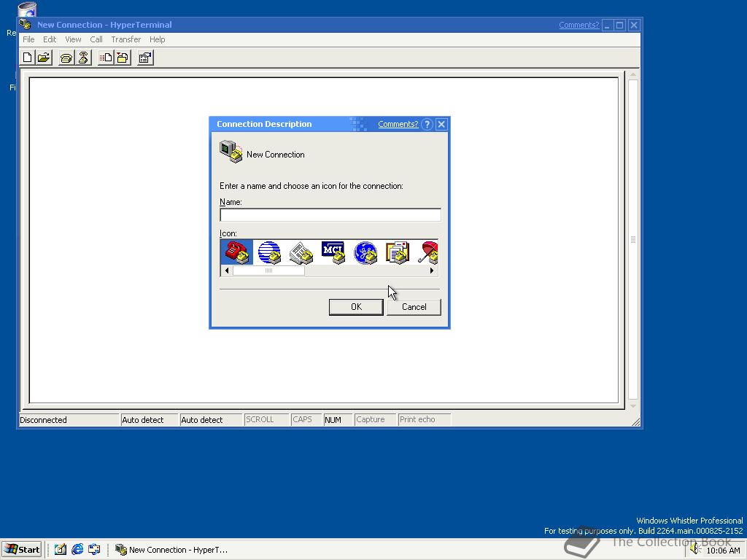This screenshot has height=560, width=747.
Task: Click the Receive file toolbar icon
Action: coord(123,58)
